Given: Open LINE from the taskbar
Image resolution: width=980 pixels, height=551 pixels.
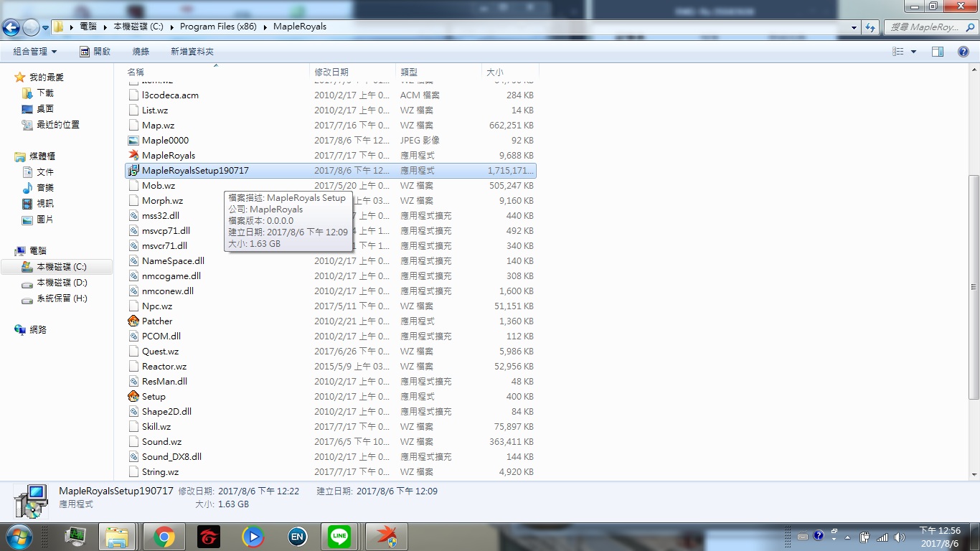Looking at the screenshot, I should point(339,537).
